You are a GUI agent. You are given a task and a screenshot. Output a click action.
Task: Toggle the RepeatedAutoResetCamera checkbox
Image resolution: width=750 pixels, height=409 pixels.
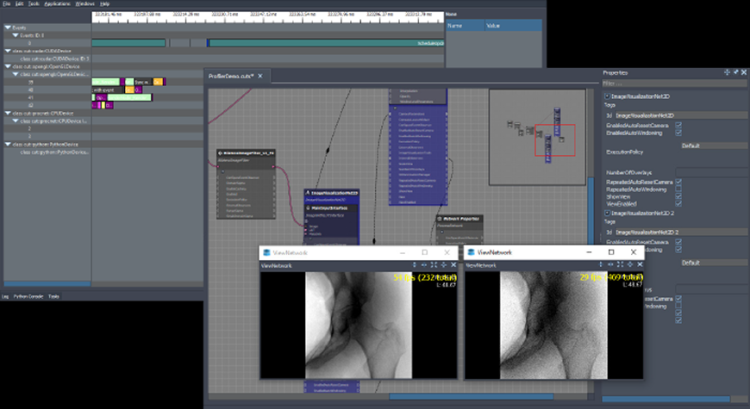pyautogui.click(x=678, y=182)
